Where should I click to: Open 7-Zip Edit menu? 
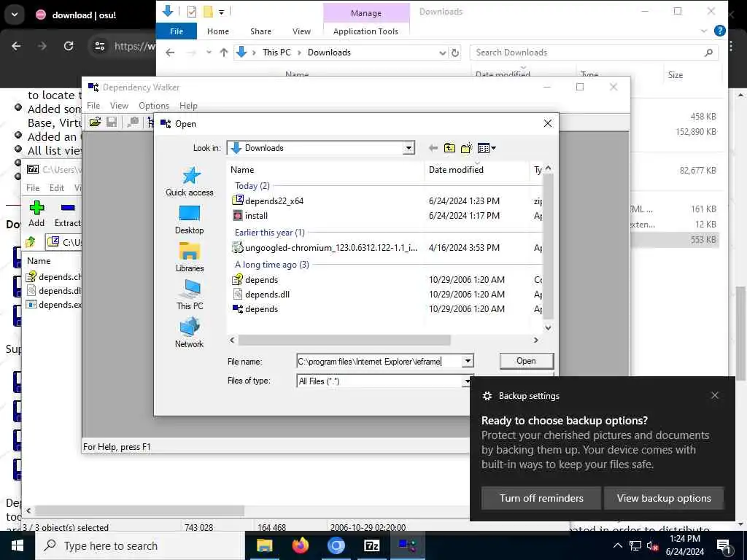[x=57, y=188]
